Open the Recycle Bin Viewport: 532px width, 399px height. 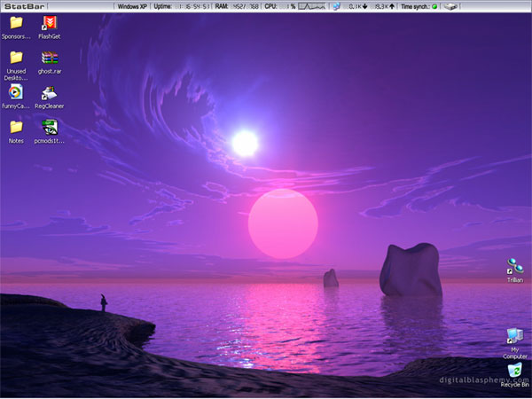[514, 372]
